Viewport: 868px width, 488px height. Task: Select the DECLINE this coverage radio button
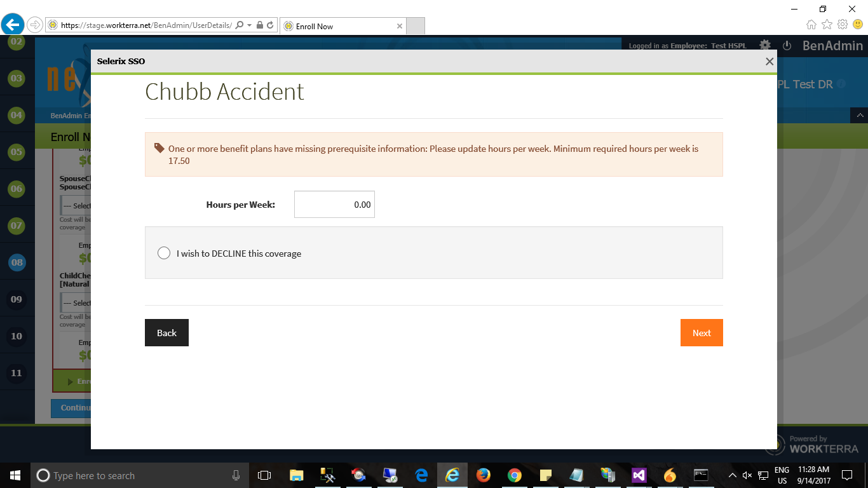[164, 253]
